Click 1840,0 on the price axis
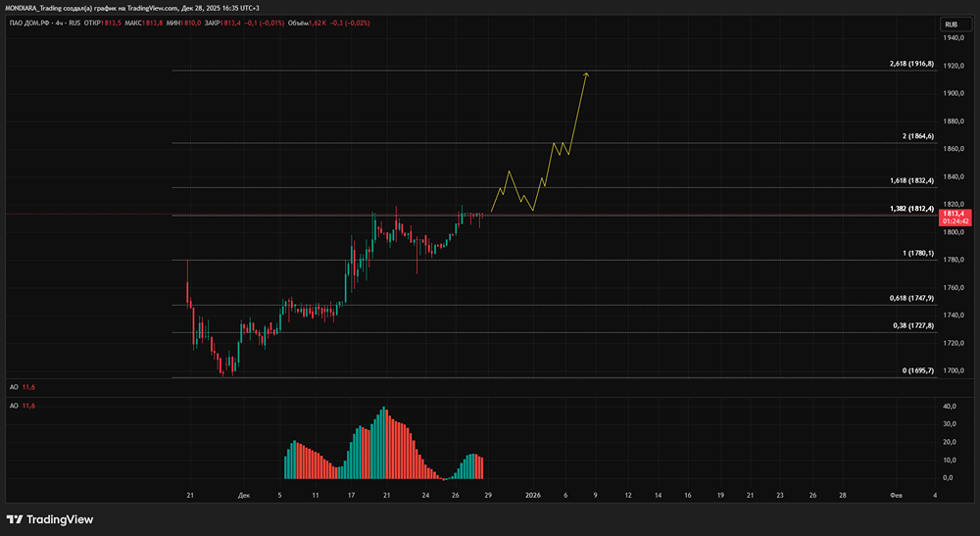 tap(954, 176)
